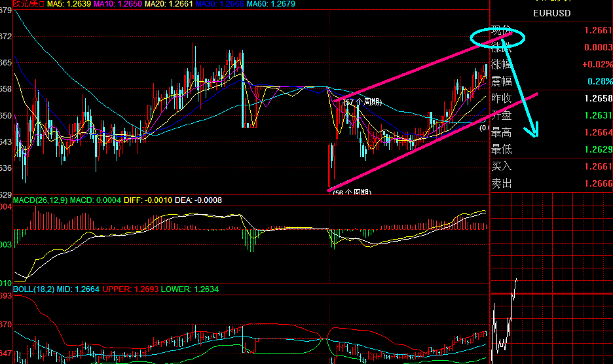Click the BOLL UPPER: 1.2693 value
Viewport: 613px width, 364px height.
pyautogui.click(x=130, y=289)
